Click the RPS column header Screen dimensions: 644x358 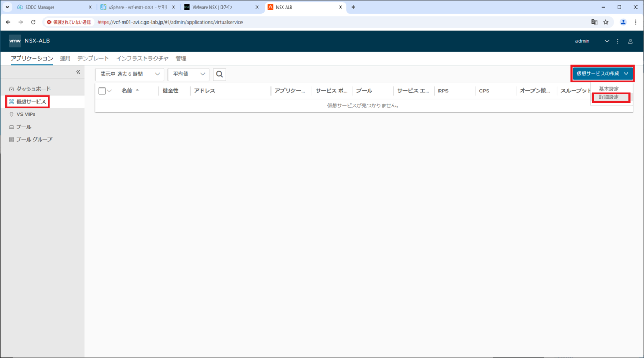443,91
